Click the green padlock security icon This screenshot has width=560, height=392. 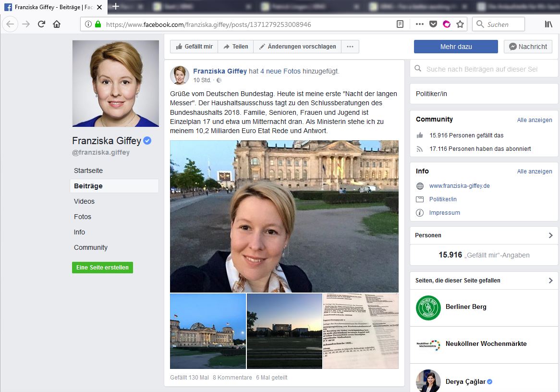click(x=98, y=24)
